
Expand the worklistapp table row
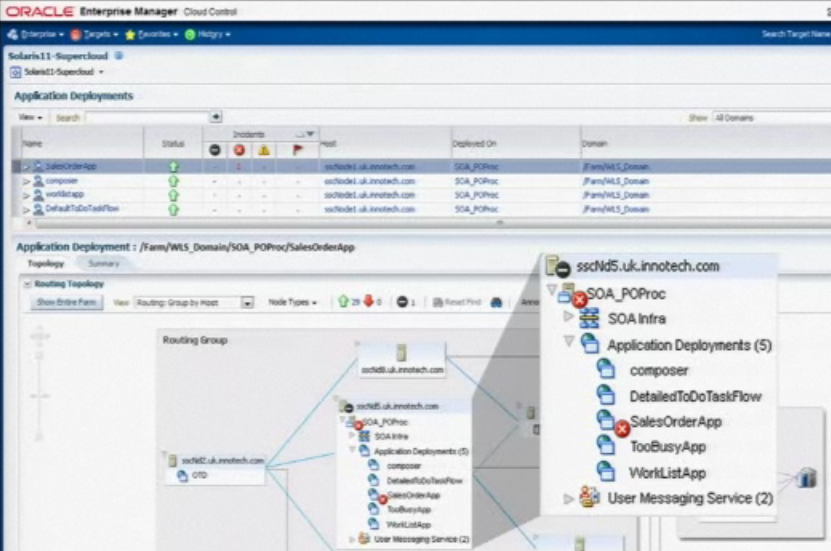26,195
